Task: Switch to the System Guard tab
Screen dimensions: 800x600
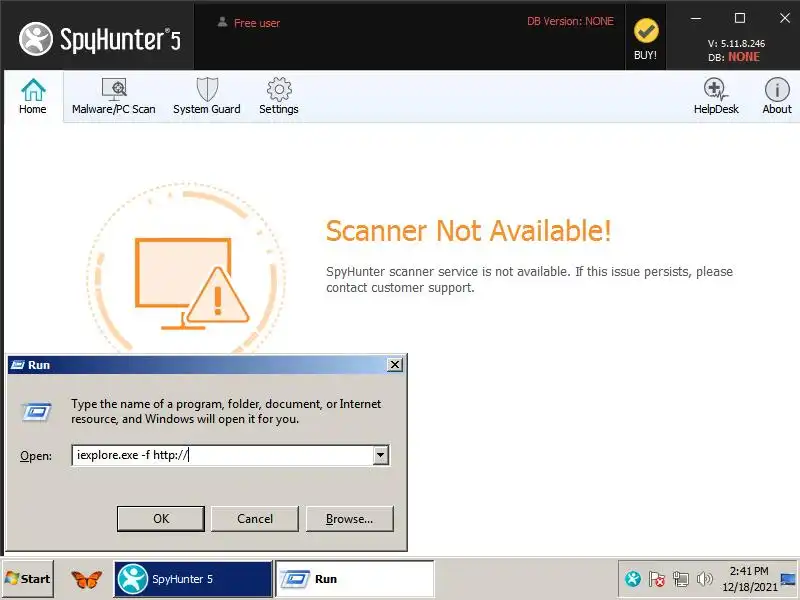Action: point(207,96)
